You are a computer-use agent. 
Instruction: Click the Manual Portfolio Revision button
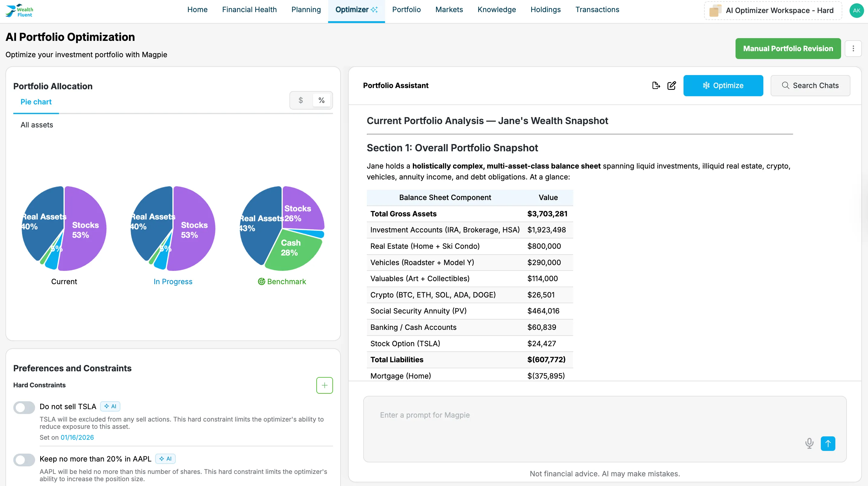pyautogui.click(x=788, y=48)
